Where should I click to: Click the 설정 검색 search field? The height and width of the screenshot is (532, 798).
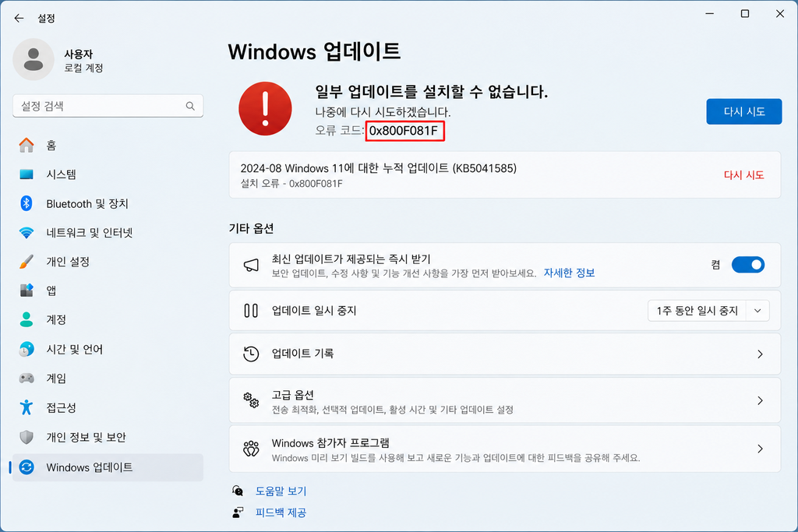click(108, 106)
